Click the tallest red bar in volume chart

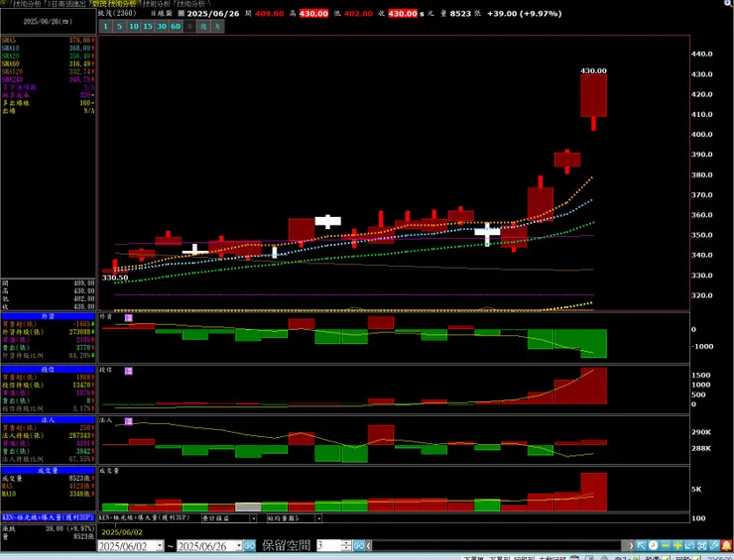click(x=593, y=492)
